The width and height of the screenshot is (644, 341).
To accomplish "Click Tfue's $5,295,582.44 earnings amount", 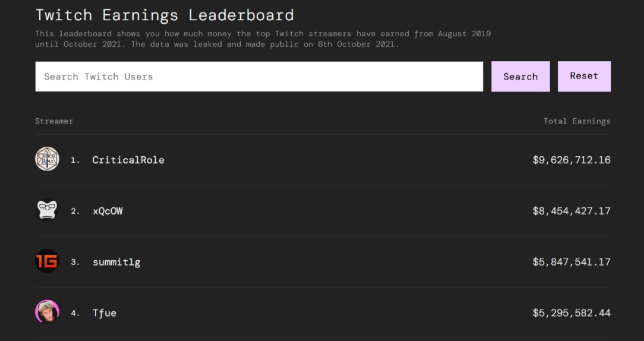I will tap(572, 313).
